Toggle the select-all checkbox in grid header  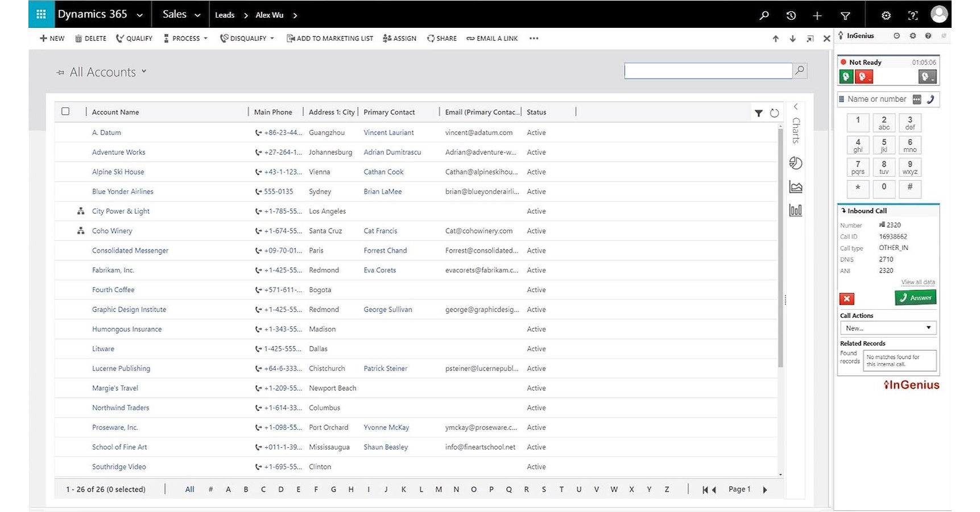tap(65, 111)
